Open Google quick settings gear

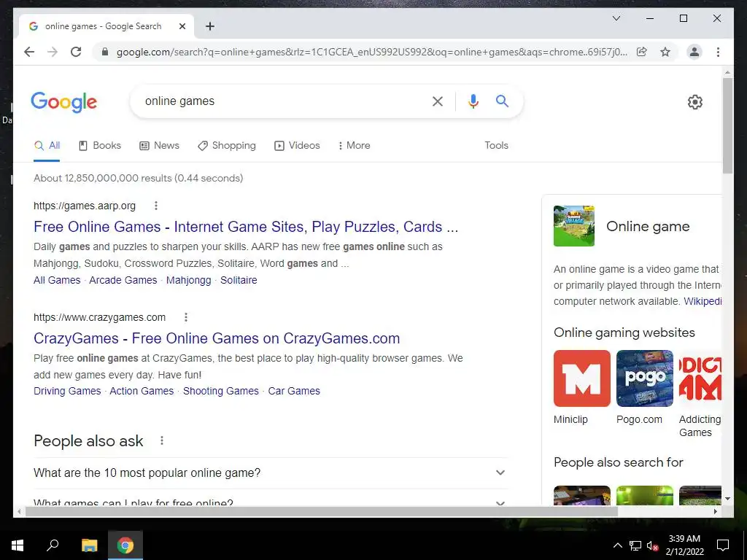pos(695,102)
